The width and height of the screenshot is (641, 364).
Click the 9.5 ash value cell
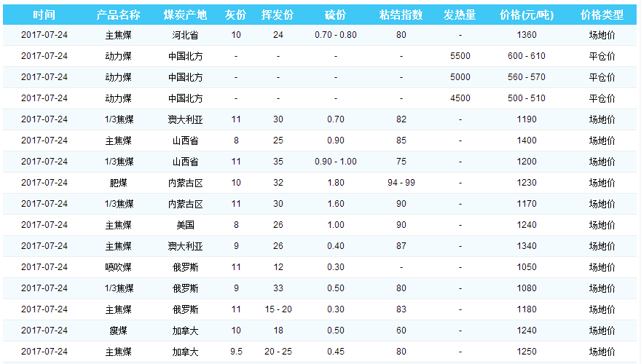(x=236, y=352)
